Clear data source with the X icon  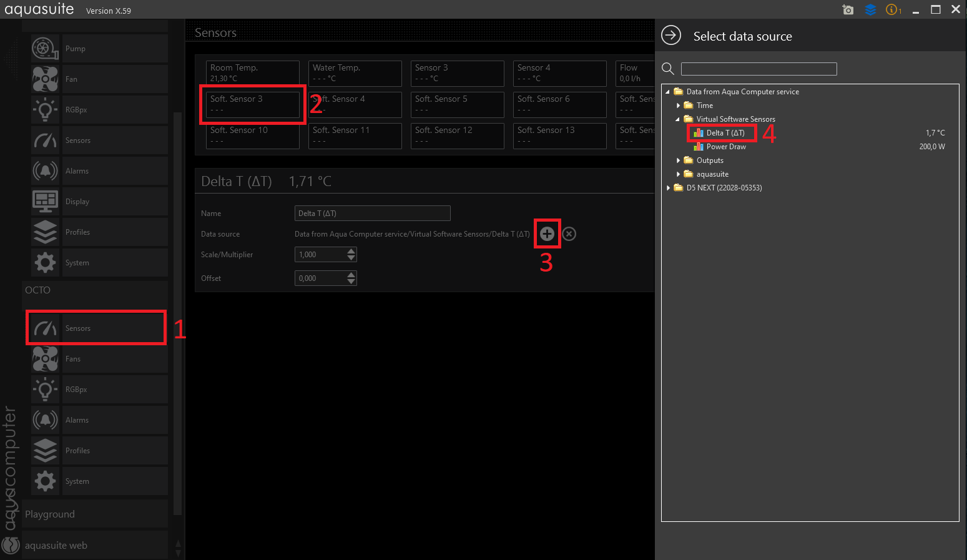pos(569,233)
